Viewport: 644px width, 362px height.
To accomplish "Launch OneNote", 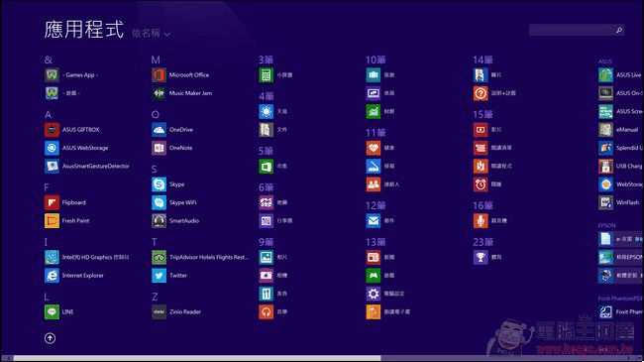I will coord(172,148).
